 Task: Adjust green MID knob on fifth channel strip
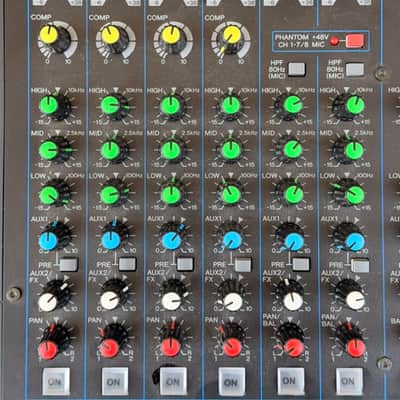click(293, 149)
